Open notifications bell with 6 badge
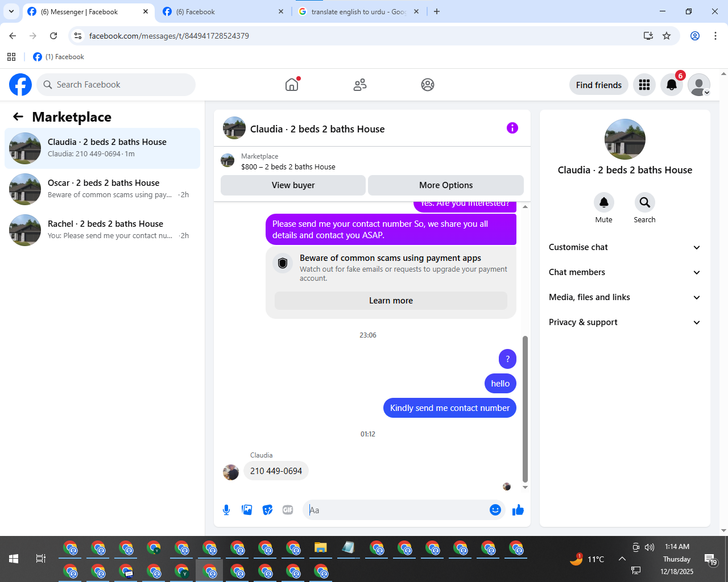The height and width of the screenshot is (582, 728). tap(672, 85)
